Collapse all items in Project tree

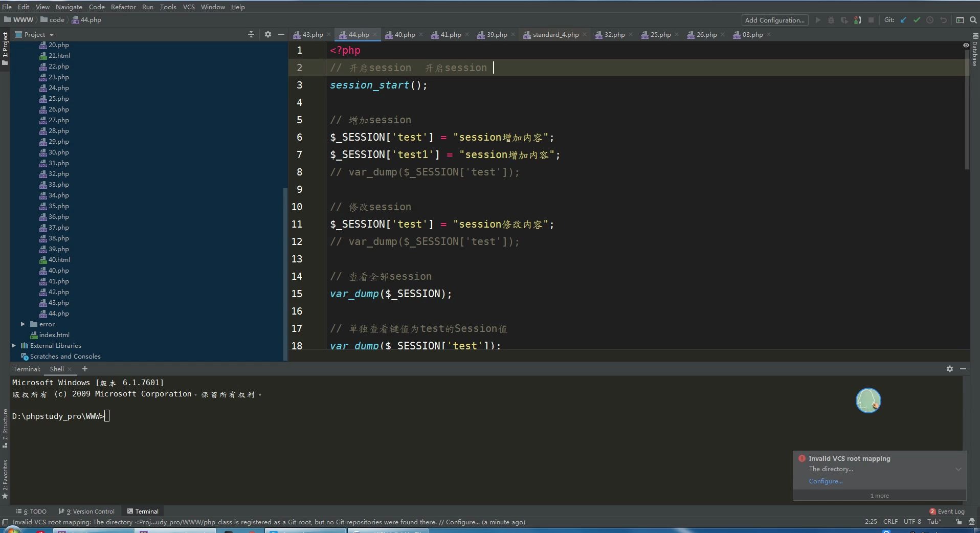251,34
